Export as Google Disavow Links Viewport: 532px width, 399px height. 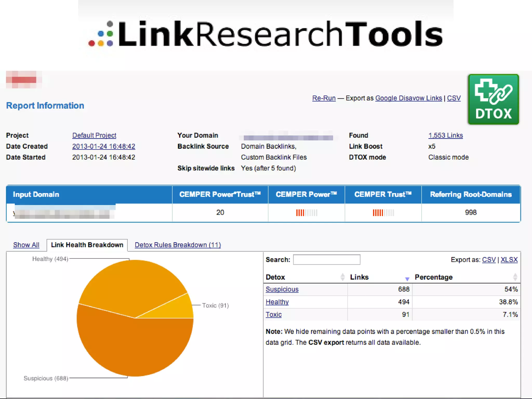(x=408, y=98)
